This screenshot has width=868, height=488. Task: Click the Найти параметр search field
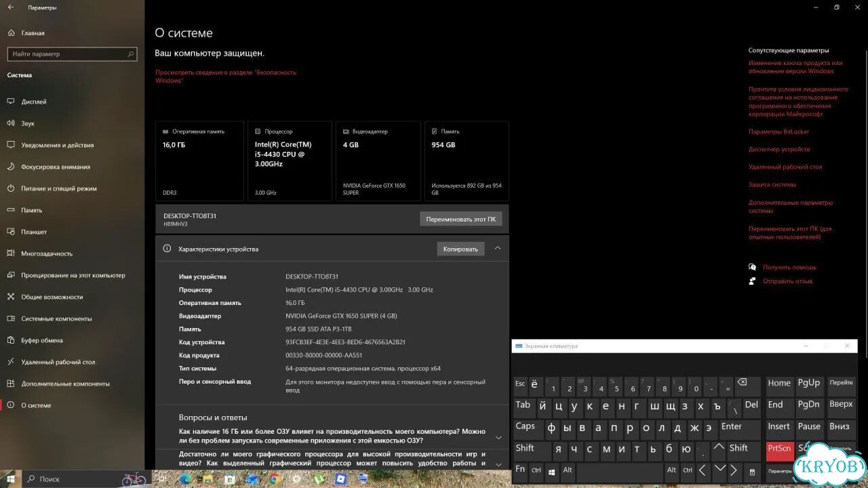pos(72,54)
